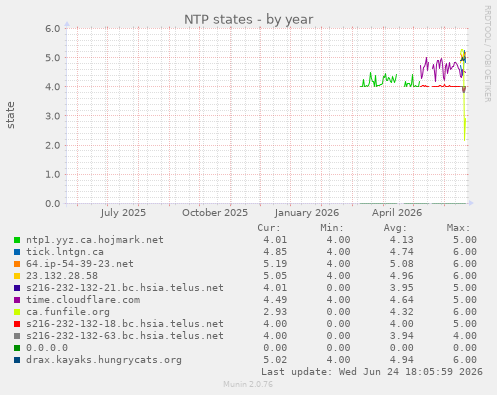This screenshot has height=395, width=497.
Task: Click 23.132.28.58 current value 5.05
Action: click(x=275, y=276)
